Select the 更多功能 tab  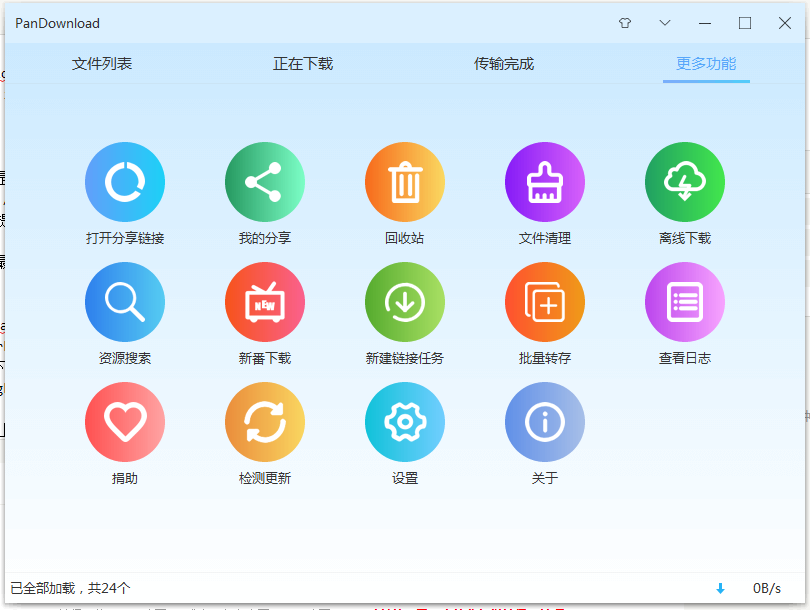[x=706, y=64]
